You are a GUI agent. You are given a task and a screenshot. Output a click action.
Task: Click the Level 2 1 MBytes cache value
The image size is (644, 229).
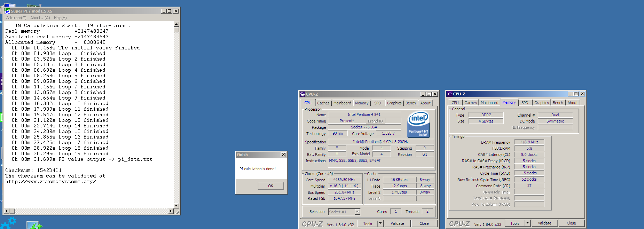tap(399, 192)
